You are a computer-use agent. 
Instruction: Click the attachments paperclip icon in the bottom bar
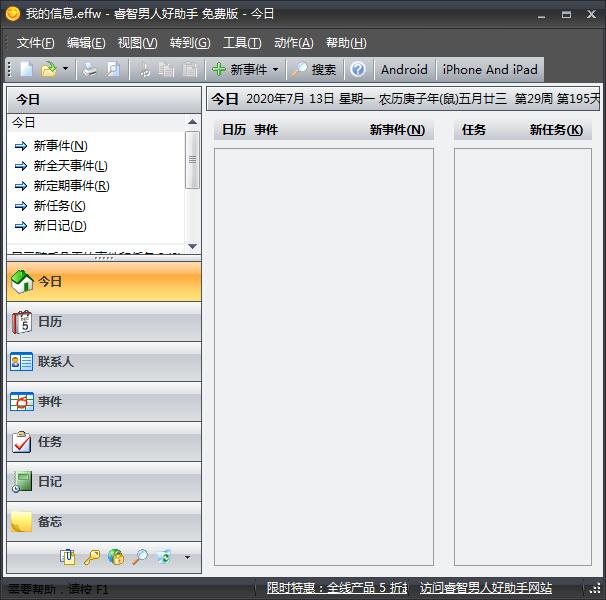[68, 557]
